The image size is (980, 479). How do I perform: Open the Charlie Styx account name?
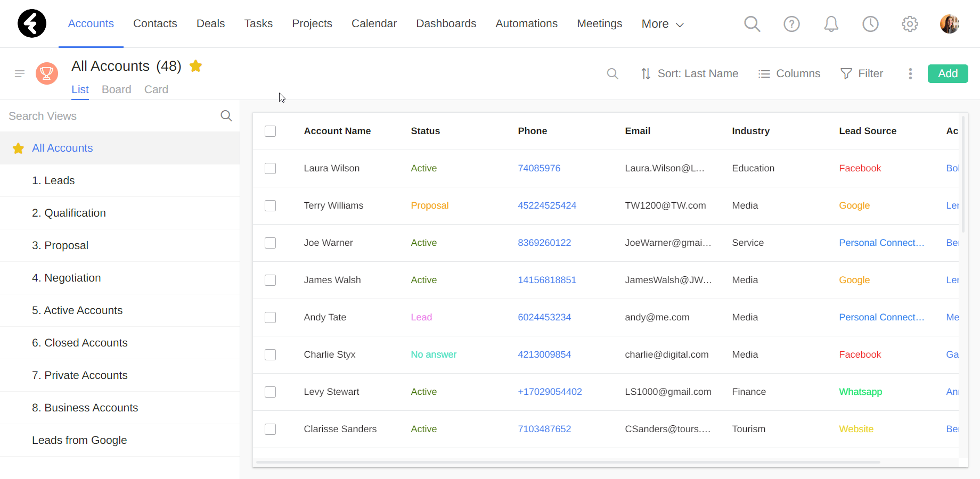click(x=329, y=354)
